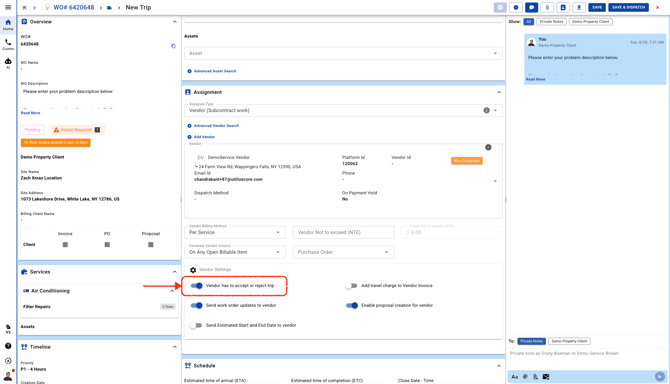Open the Generate Vendor Invoice dropdown
The height and width of the screenshot is (384, 670).
(235, 252)
